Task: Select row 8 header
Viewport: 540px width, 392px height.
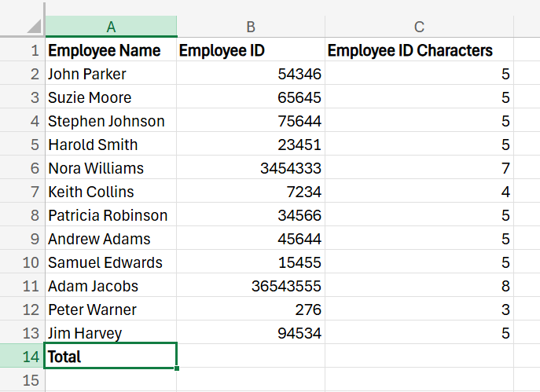Action: 22,215
